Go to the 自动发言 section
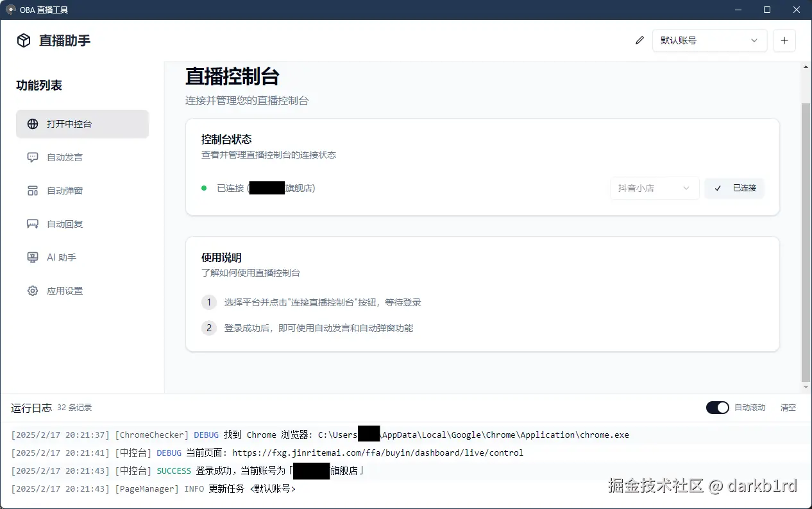 [82, 157]
